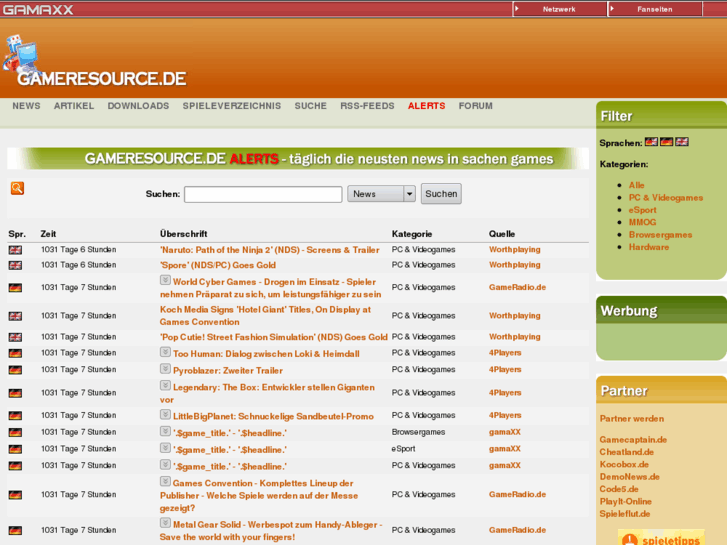This screenshot has width=727, height=545.
Task: Click the Überschrift column header
Action: [183, 234]
